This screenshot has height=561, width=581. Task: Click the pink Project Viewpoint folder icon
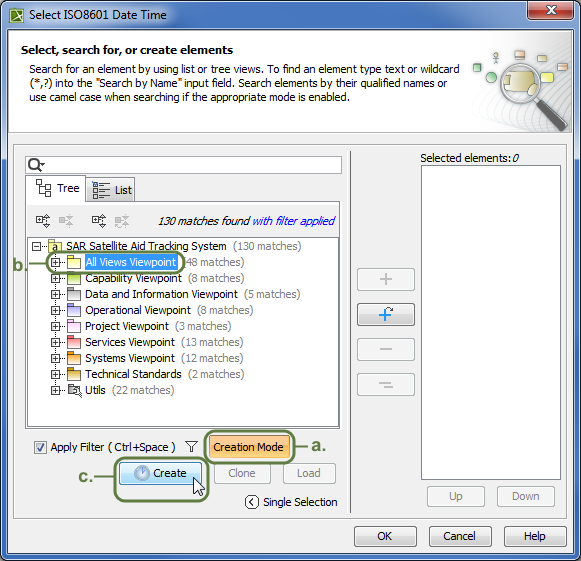tap(74, 326)
